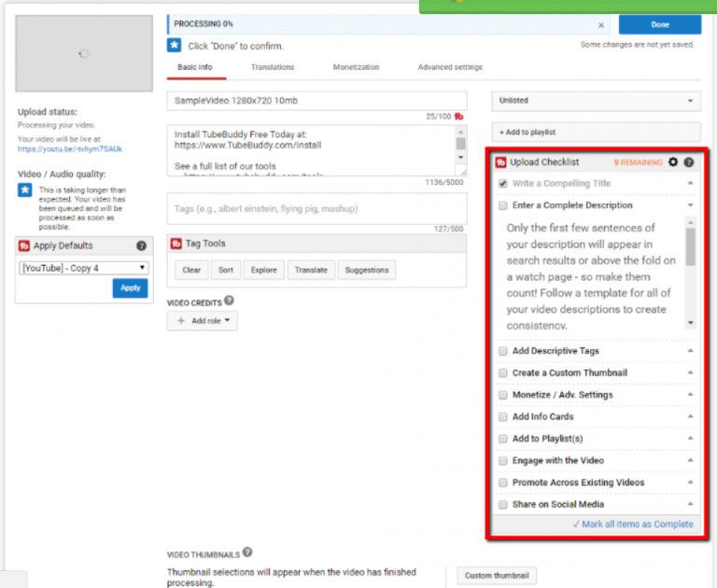The height and width of the screenshot is (588, 717).
Task: Click the description scrollbar down arrow
Action: pos(461,158)
